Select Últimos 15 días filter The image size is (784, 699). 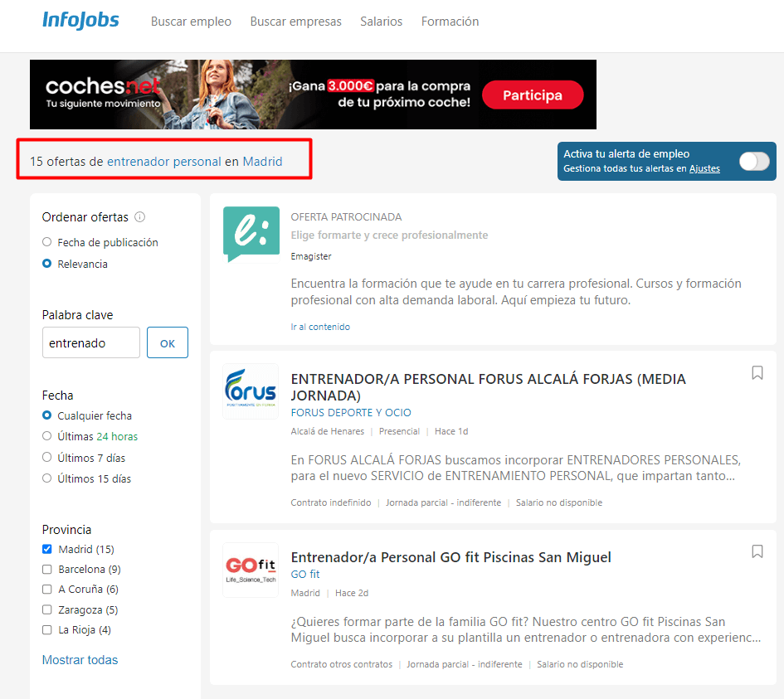47,478
